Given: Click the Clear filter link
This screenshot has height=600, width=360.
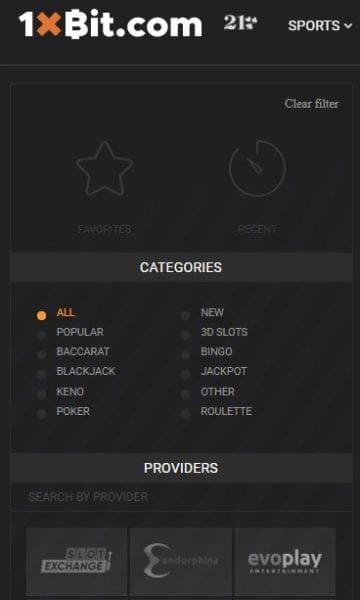Looking at the screenshot, I should (x=311, y=104).
